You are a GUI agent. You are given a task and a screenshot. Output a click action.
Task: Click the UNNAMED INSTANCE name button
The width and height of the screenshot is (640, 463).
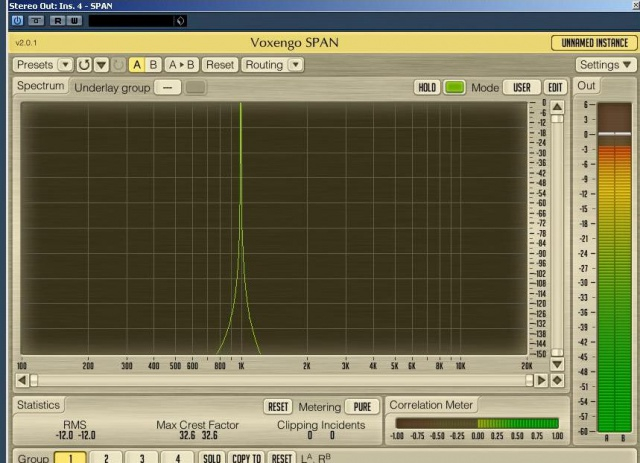tap(594, 43)
